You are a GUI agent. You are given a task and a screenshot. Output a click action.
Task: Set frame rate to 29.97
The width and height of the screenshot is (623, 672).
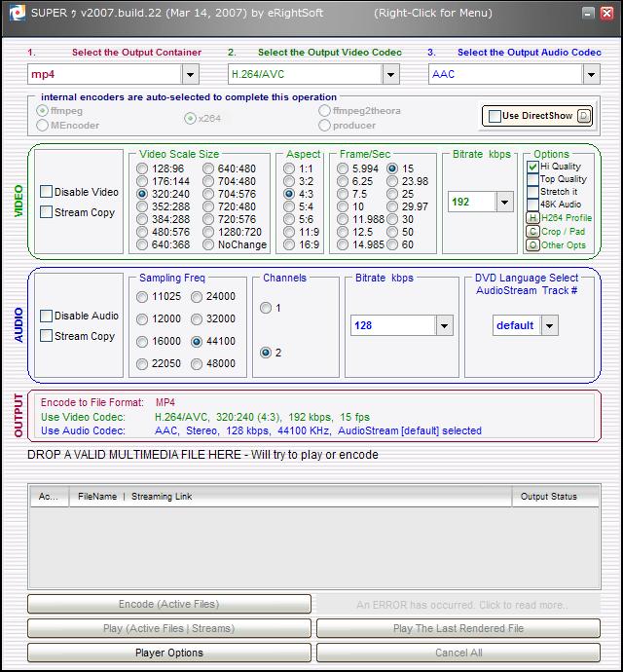[x=392, y=206]
